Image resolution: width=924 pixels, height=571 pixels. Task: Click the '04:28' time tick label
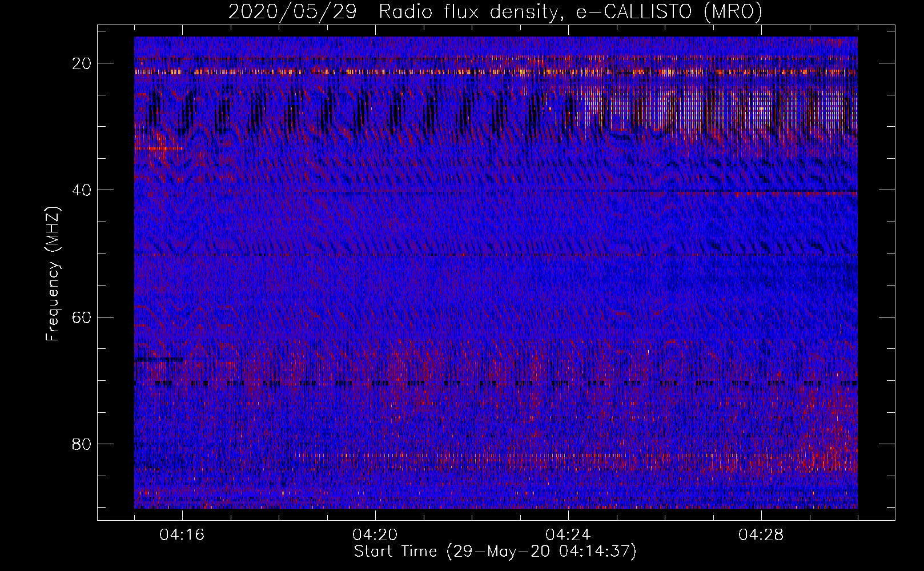761,534
